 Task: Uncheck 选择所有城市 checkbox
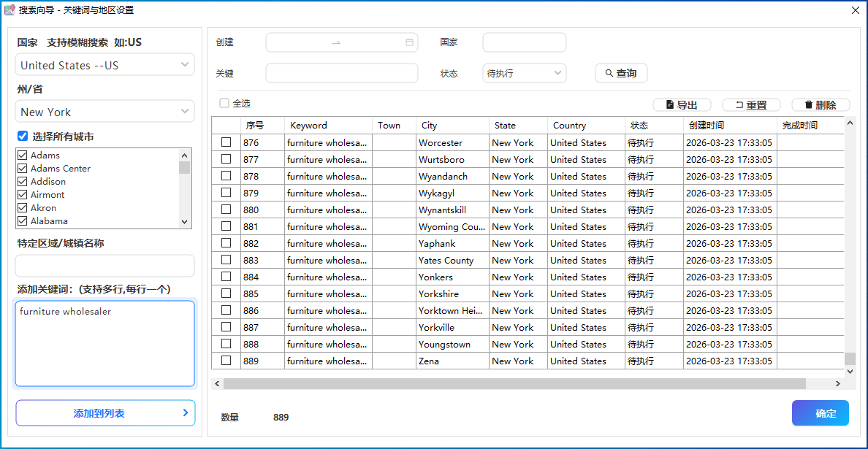pos(23,136)
